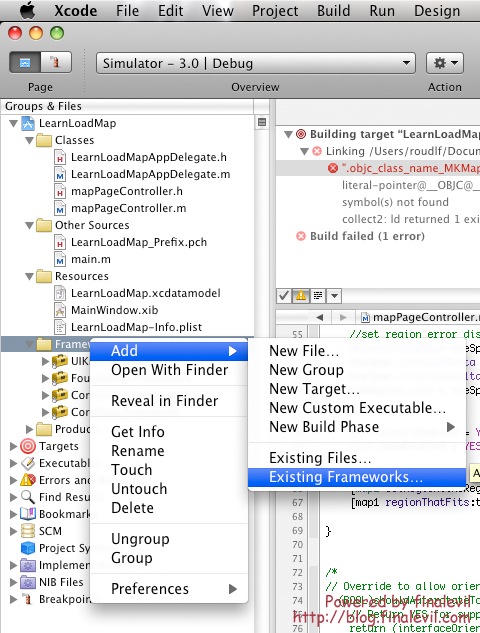Click the LearnLoadMap.xcdatamodel file icon

click(x=60, y=293)
